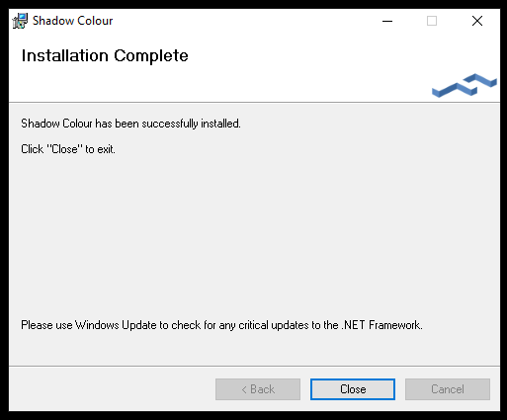Click the greyed-out Cancel button
This screenshot has width=507, height=420.
[448, 389]
